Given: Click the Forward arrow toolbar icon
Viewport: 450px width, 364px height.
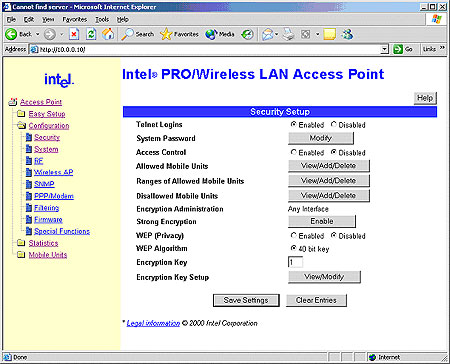Looking at the screenshot, I should tap(50, 34).
